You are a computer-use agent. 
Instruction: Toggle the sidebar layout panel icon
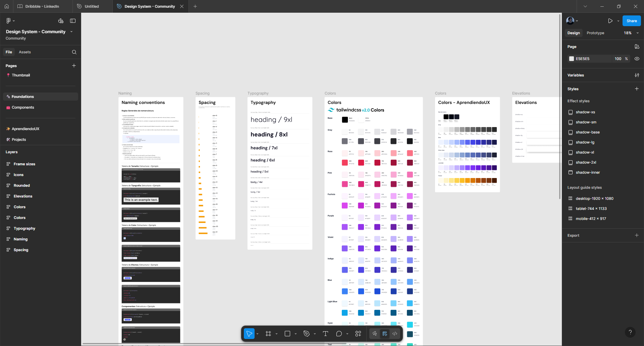coord(73,21)
